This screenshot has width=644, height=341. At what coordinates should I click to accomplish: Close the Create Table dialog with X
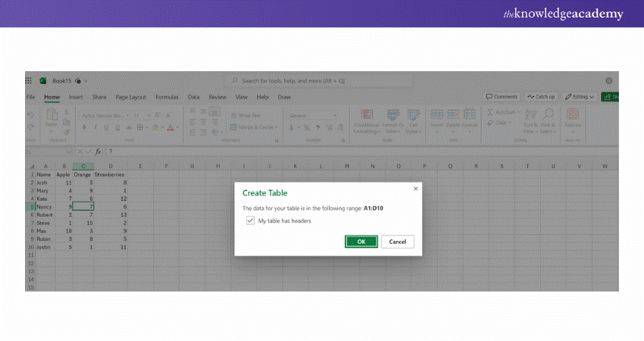pos(415,188)
